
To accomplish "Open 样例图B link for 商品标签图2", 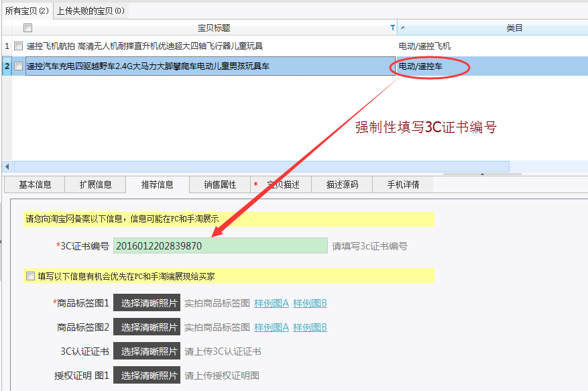I will [310, 327].
